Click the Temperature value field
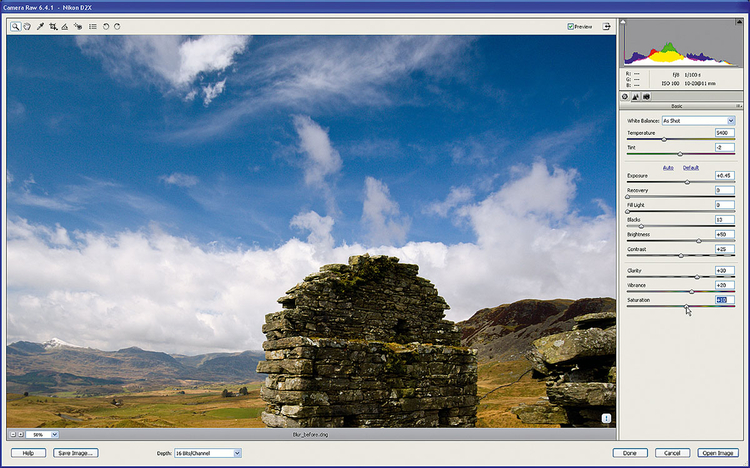The height and width of the screenshot is (468, 750). [x=725, y=133]
